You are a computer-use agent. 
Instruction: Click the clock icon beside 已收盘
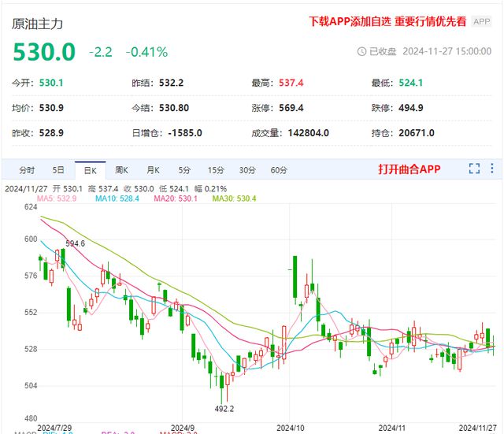[362, 52]
